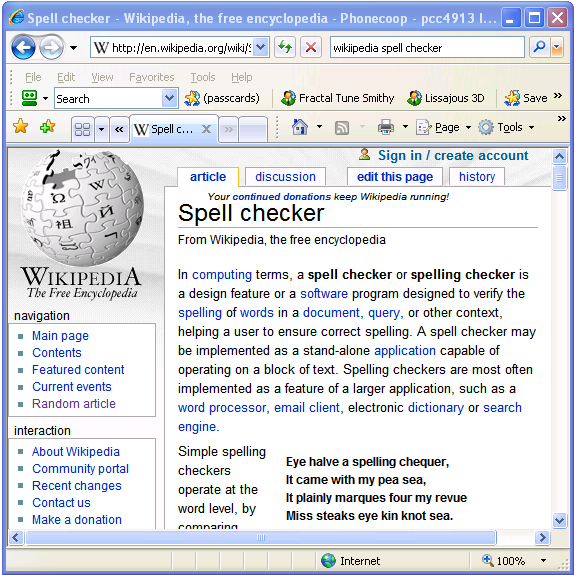Click the Save toolbar button
Viewport: 576px width, 575px height.
pos(526,98)
